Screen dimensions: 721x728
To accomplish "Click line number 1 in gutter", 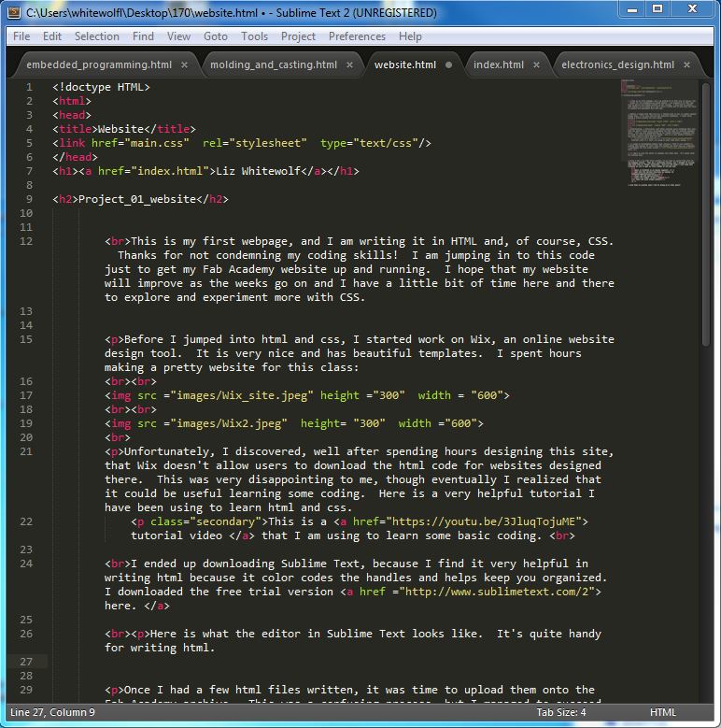I will click(x=29, y=87).
